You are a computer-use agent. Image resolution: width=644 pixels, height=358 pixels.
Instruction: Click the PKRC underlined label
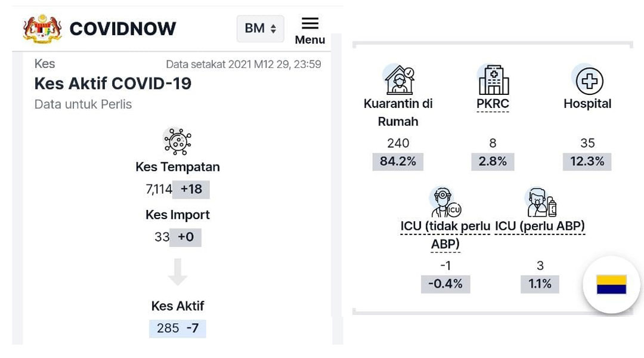[x=493, y=104]
